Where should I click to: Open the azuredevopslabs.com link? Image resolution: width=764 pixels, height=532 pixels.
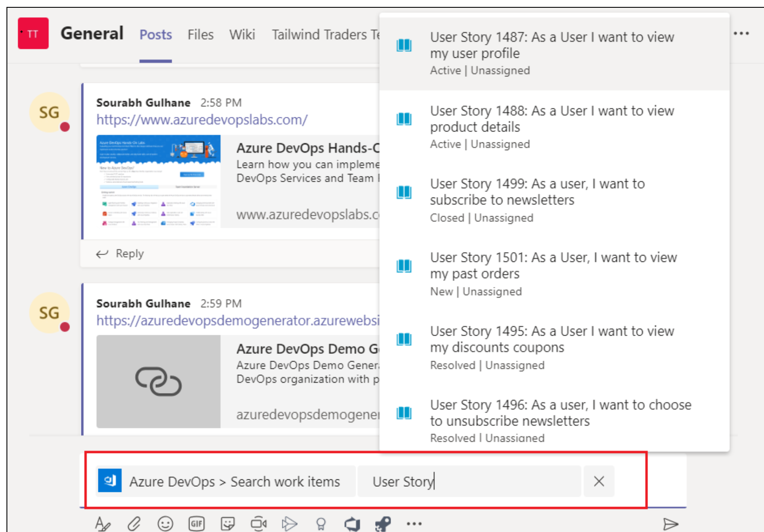202,120
